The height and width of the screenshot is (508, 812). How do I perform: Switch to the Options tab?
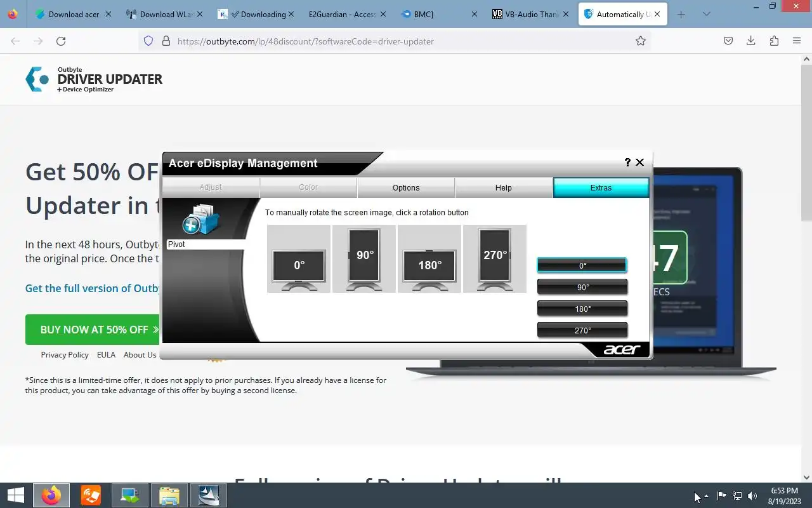click(406, 187)
